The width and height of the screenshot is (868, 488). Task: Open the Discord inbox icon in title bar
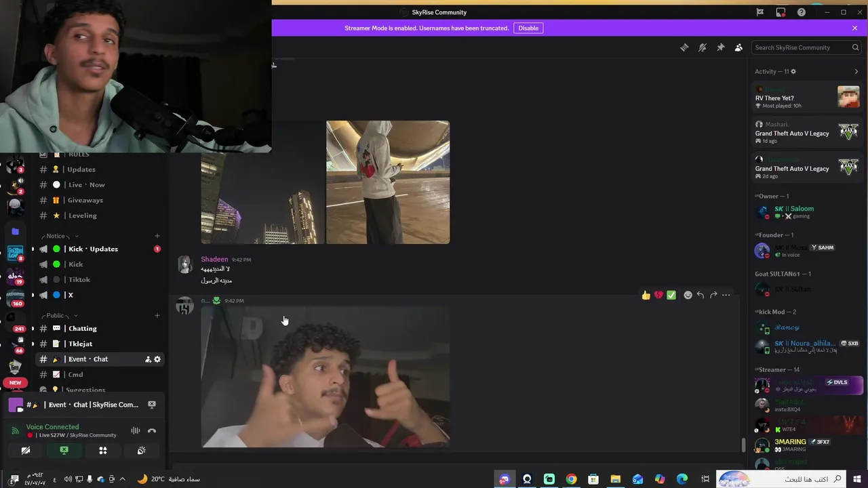pyautogui.click(x=781, y=12)
